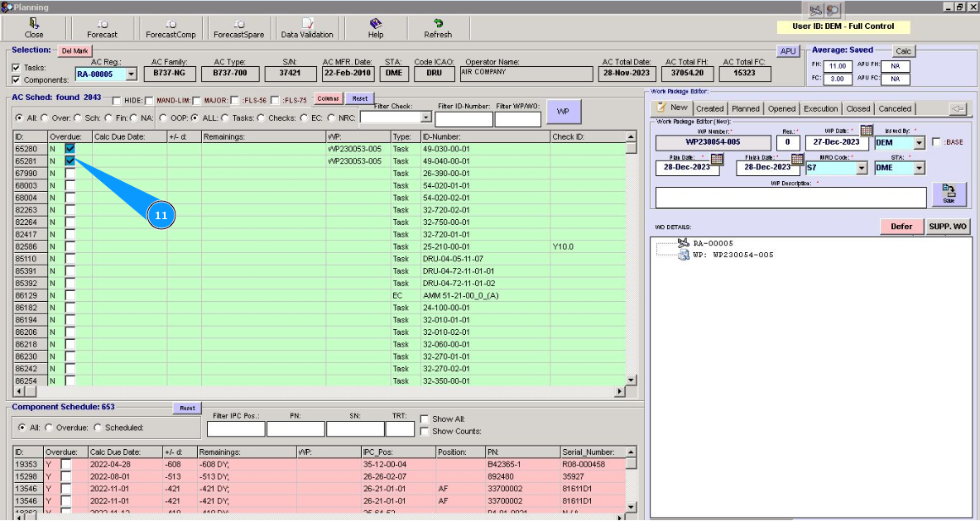This screenshot has height=521, width=980.
Task: Open the WP Date calendar picker
Action: (x=867, y=131)
